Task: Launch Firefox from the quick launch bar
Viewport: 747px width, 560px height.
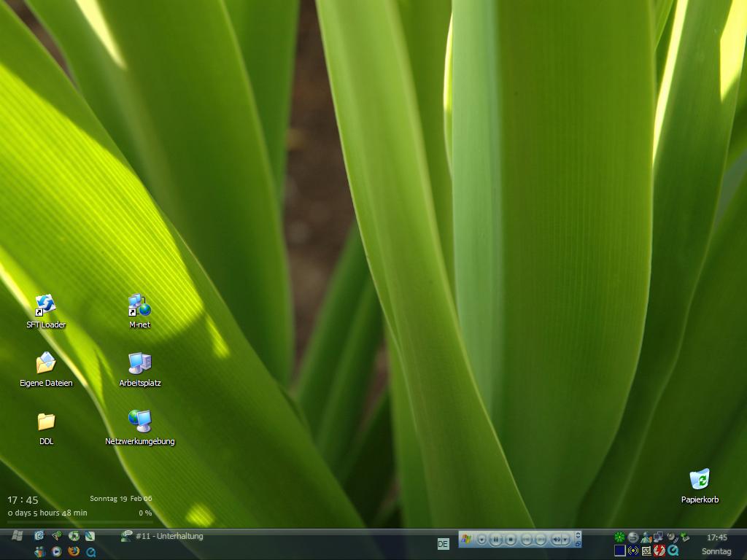Action: pos(74,551)
